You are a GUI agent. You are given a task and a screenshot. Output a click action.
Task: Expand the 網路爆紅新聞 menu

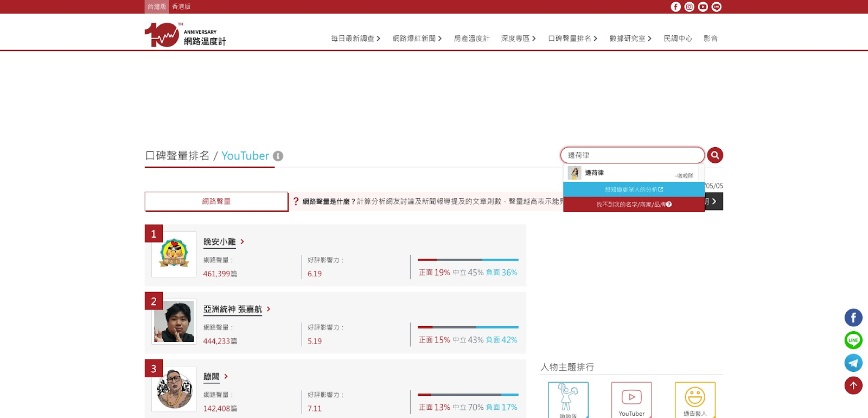[x=417, y=39]
